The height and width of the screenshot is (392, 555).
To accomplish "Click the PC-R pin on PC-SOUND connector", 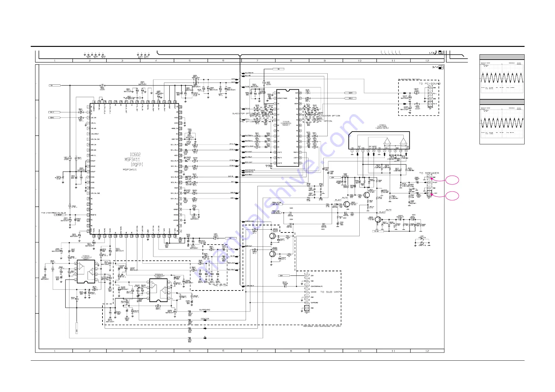I will [x=430, y=104].
